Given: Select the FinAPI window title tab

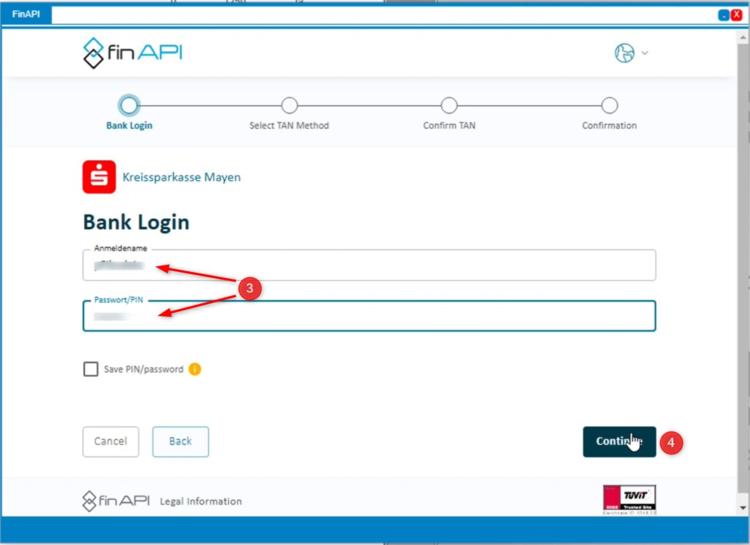Looking at the screenshot, I should [x=26, y=16].
